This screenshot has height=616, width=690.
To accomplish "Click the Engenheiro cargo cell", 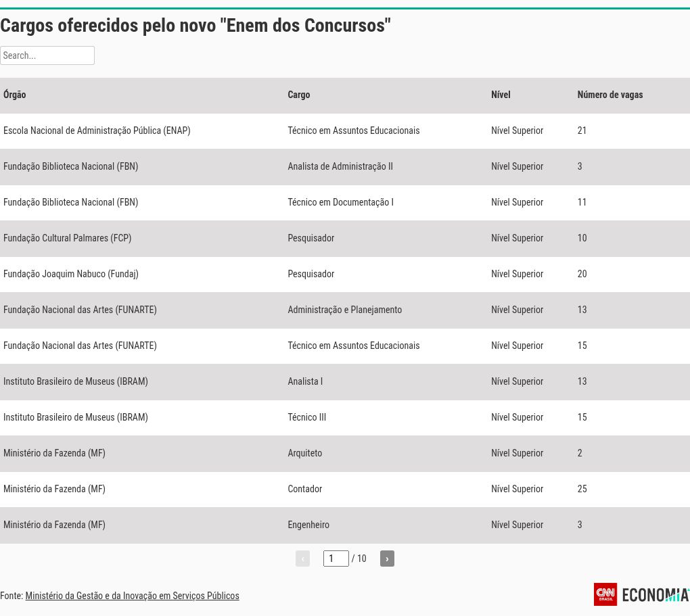I will tap(308, 525).
